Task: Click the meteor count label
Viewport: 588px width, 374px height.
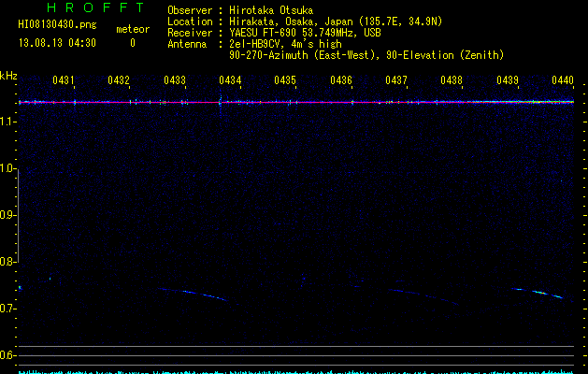Action: pos(133,29)
